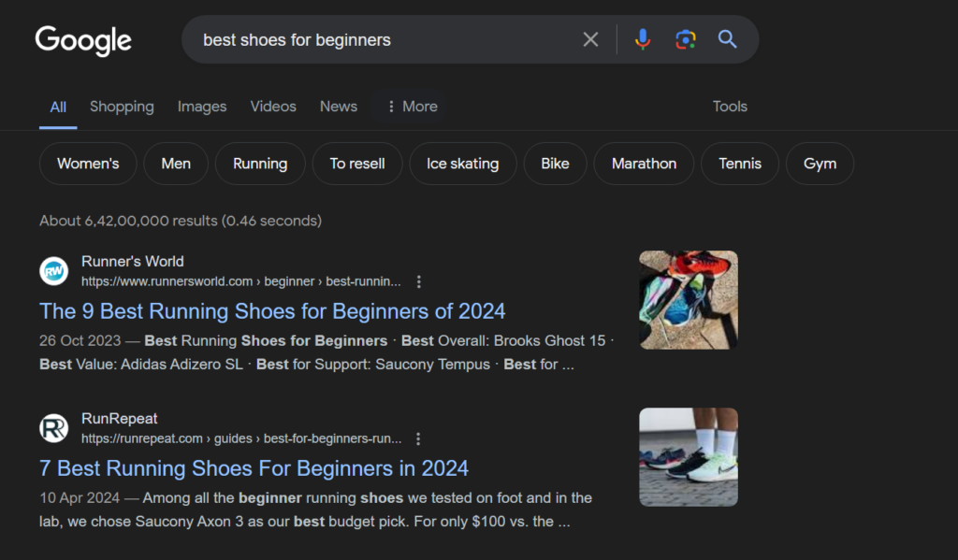Switch to the Images tab
The width and height of the screenshot is (958, 560).
coord(202,107)
